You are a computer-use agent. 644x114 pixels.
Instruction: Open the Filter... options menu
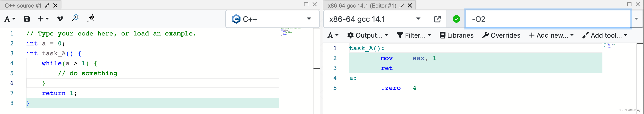[x=414, y=35]
